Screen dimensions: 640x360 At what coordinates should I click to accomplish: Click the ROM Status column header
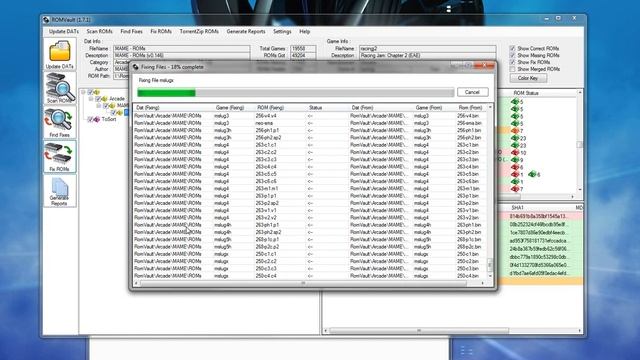[x=526, y=93]
